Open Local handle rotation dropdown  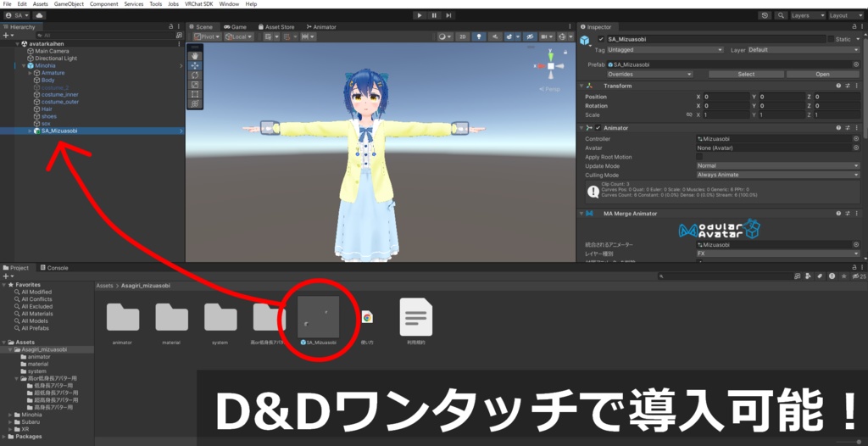238,36
